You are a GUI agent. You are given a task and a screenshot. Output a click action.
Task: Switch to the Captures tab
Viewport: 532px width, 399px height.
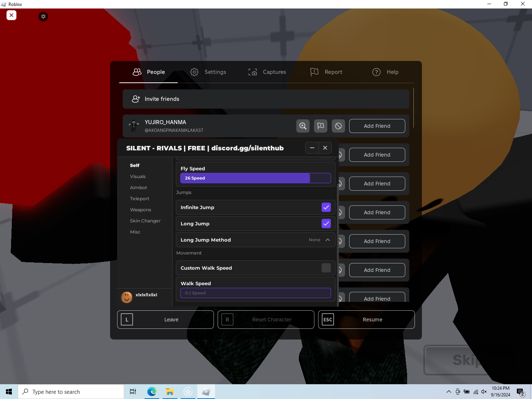(x=267, y=72)
